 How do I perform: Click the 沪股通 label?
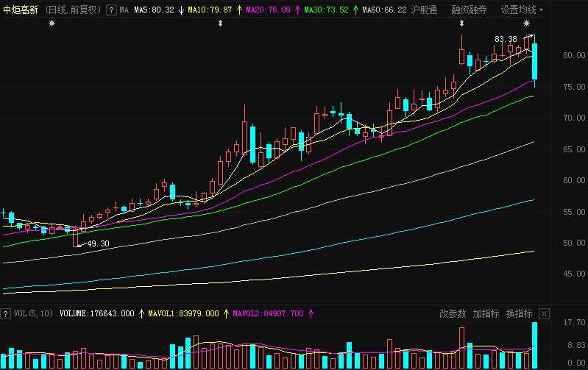424,10
